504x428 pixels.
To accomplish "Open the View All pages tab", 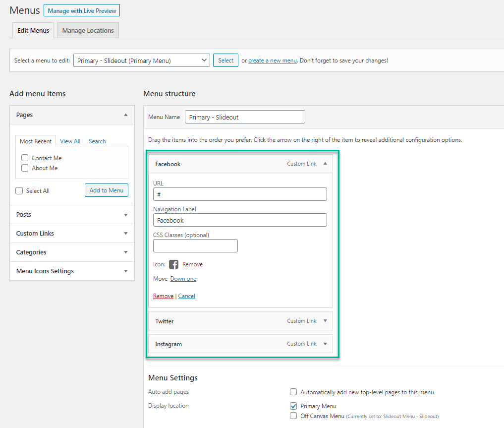I will pyautogui.click(x=70, y=141).
